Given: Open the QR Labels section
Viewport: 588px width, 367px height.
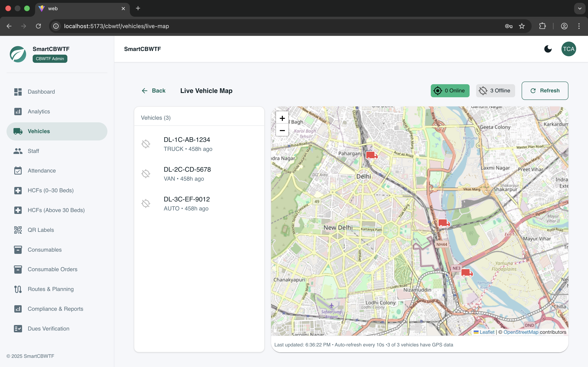Looking at the screenshot, I should click(41, 230).
